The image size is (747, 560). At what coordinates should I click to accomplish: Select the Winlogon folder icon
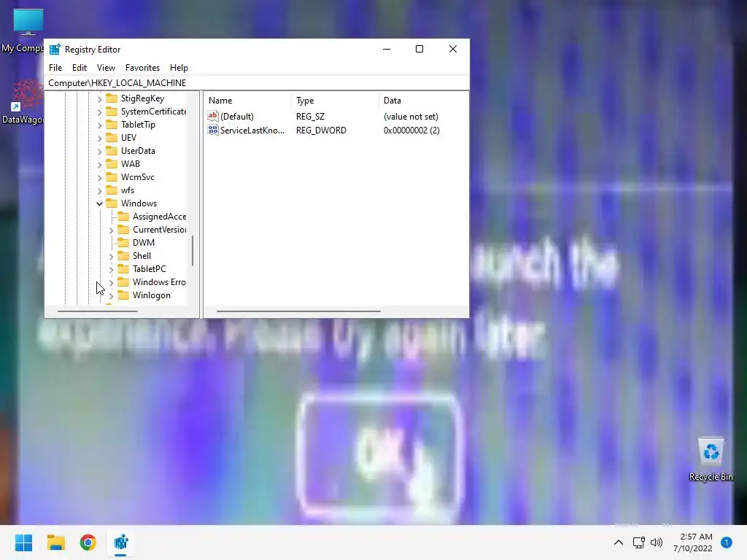[x=123, y=295]
